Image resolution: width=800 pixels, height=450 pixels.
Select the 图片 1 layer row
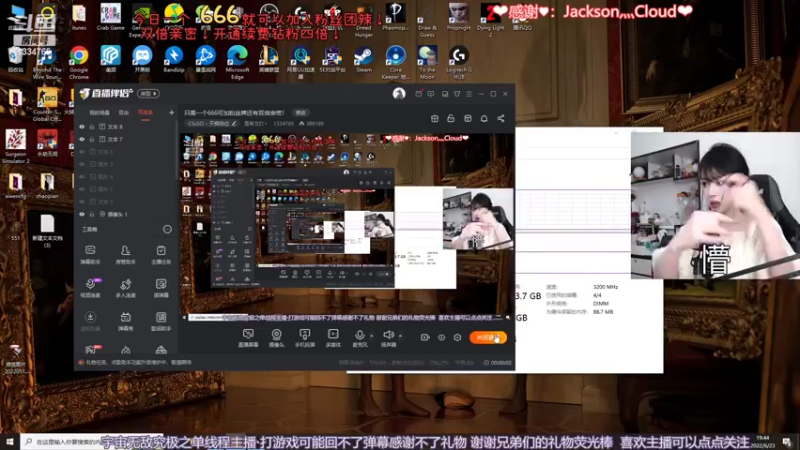pyautogui.click(x=126, y=189)
